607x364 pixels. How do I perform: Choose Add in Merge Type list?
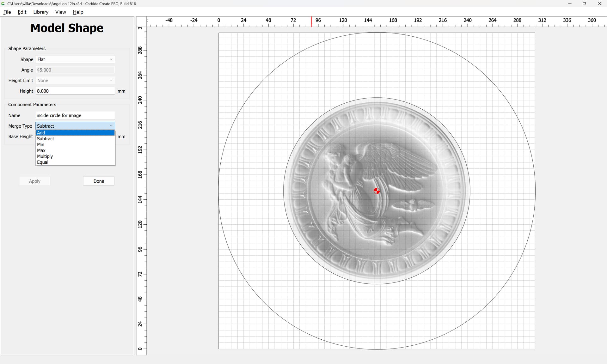click(x=75, y=133)
